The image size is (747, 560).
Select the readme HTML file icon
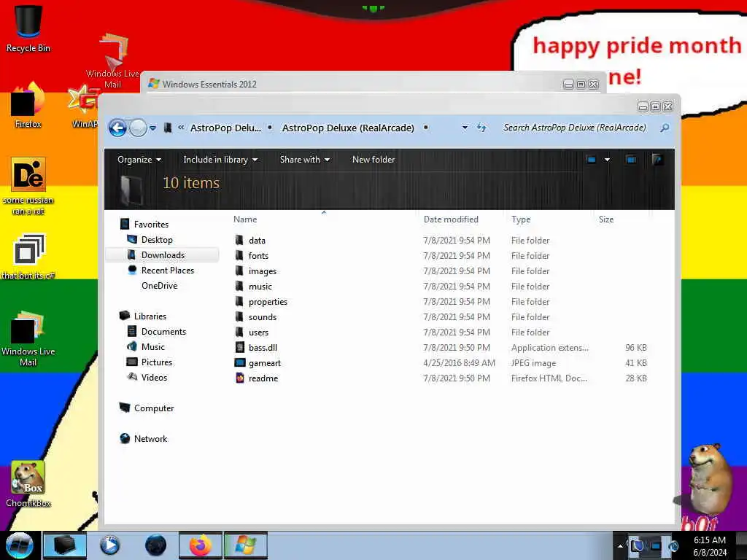coord(239,378)
